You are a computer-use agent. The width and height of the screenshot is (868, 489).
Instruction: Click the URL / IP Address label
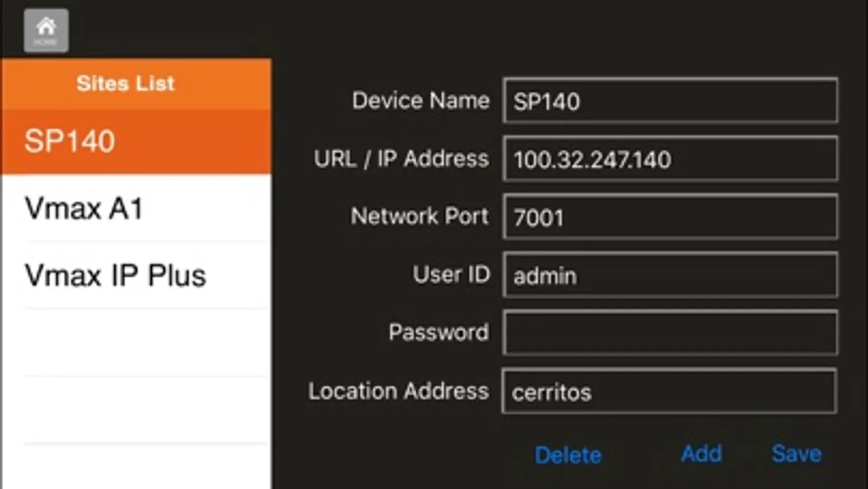401,159
